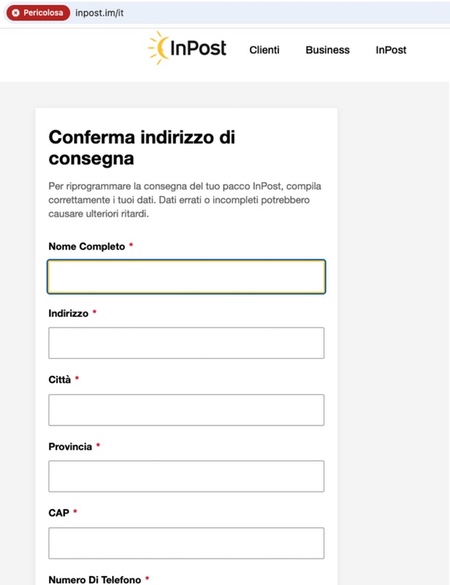Click the red Pericolosa security warning badge
Screen dimensions: 450x585
click(38, 13)
